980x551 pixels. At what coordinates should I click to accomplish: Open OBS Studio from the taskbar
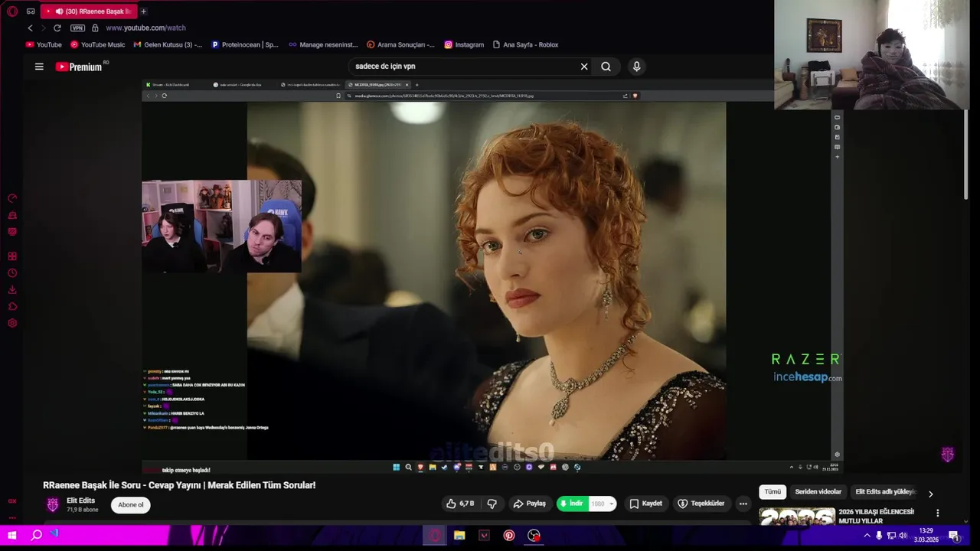534,536
